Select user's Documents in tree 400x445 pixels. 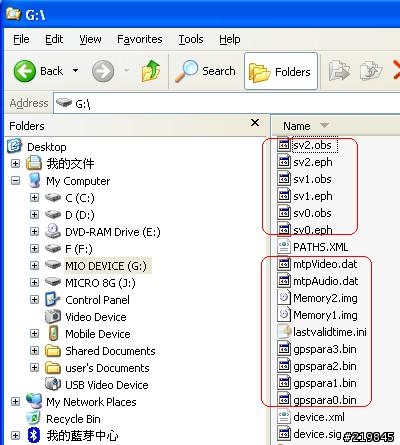107,368
